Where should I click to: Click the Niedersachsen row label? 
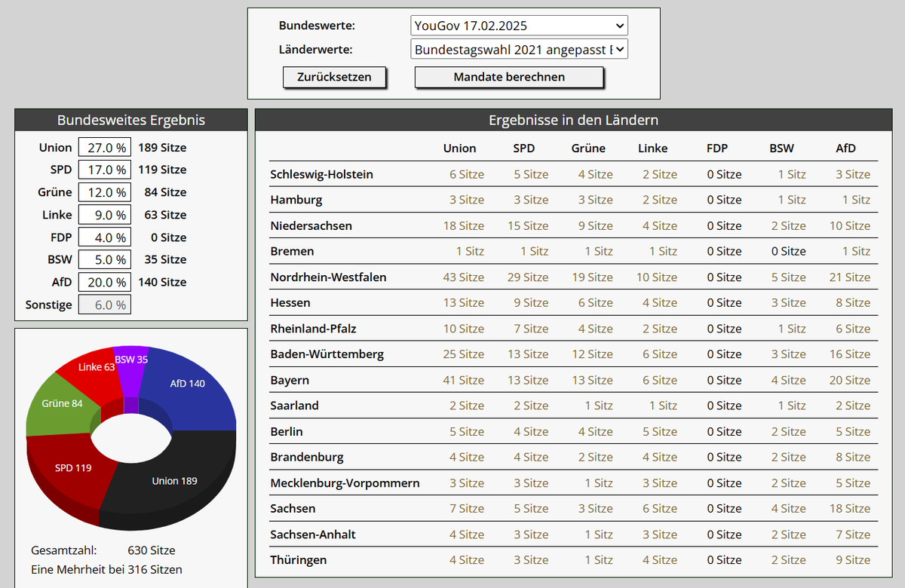click(x=311, y=225)
